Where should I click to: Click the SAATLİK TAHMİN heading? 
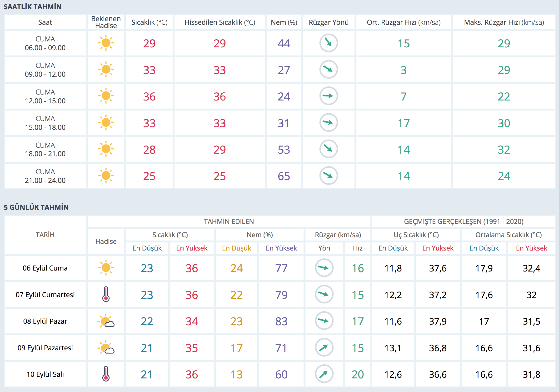pos(33,7)
